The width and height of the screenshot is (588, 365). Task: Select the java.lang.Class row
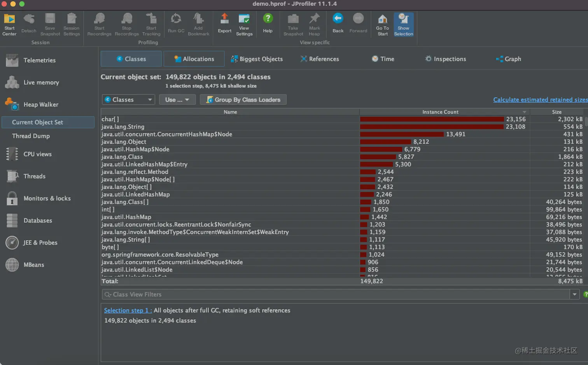pos(342,157)
